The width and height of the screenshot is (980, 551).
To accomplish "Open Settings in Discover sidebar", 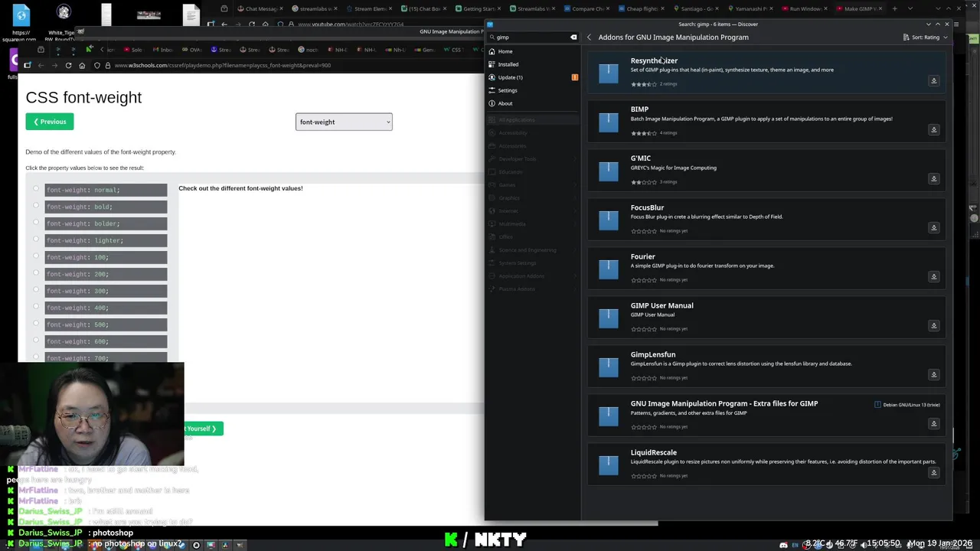I will pyautogui.click(x=533, y=90).
